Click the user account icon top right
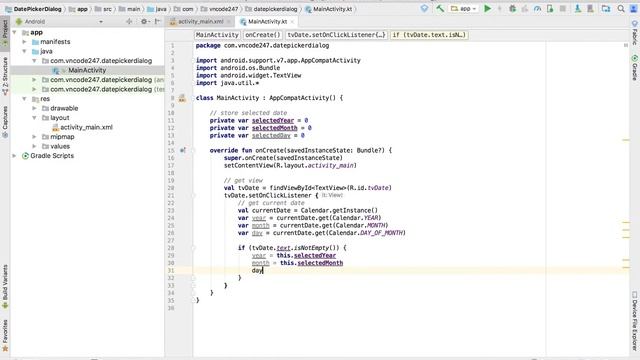This screenshot has height=360, width=640. tap(633, 9)
